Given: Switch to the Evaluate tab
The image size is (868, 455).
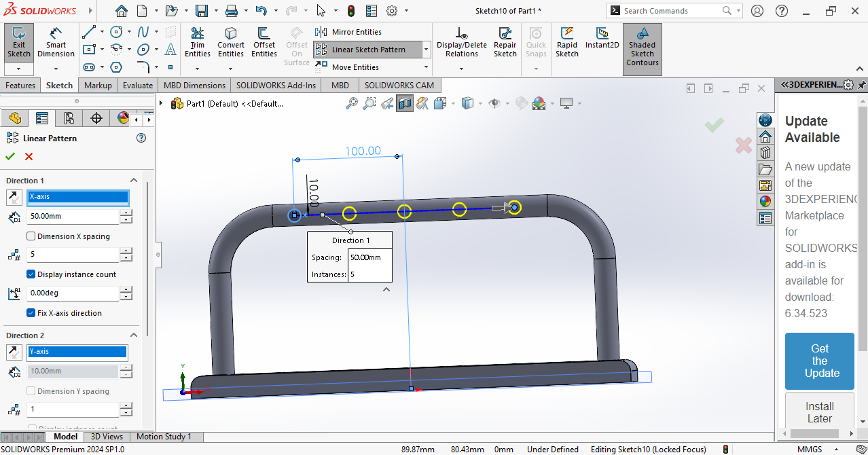Looking at the screenshot, I should tap(138, 86).
